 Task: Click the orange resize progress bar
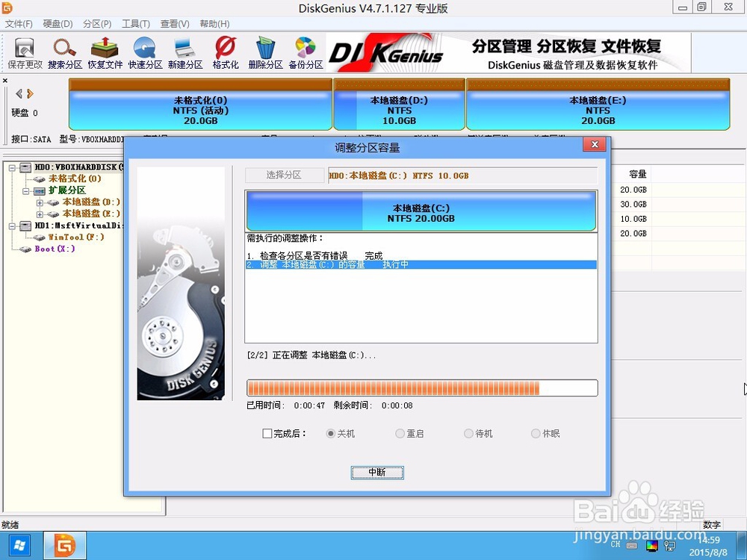[421, 388]
